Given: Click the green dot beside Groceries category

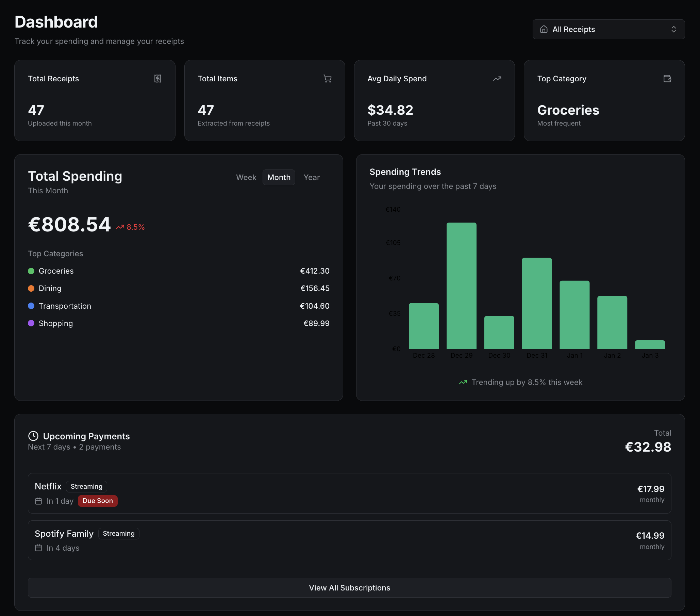Looking at the screenshot, I should [31, 271].
